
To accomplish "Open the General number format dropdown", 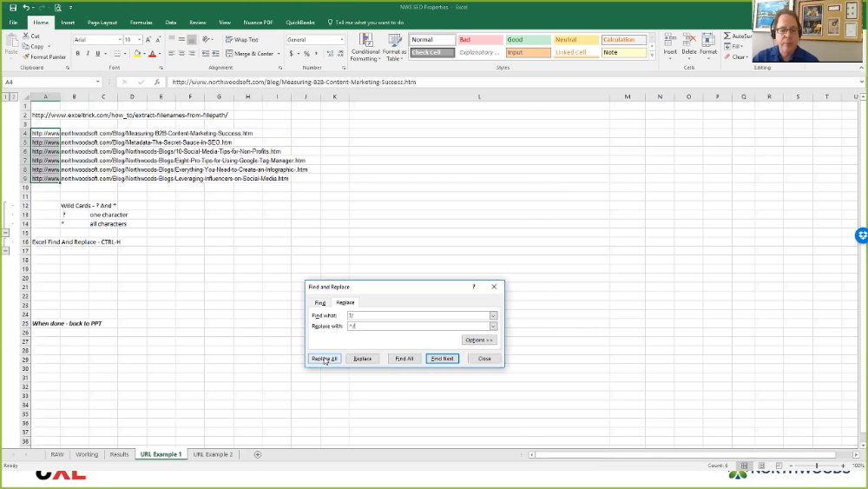I will coord(341,40).
